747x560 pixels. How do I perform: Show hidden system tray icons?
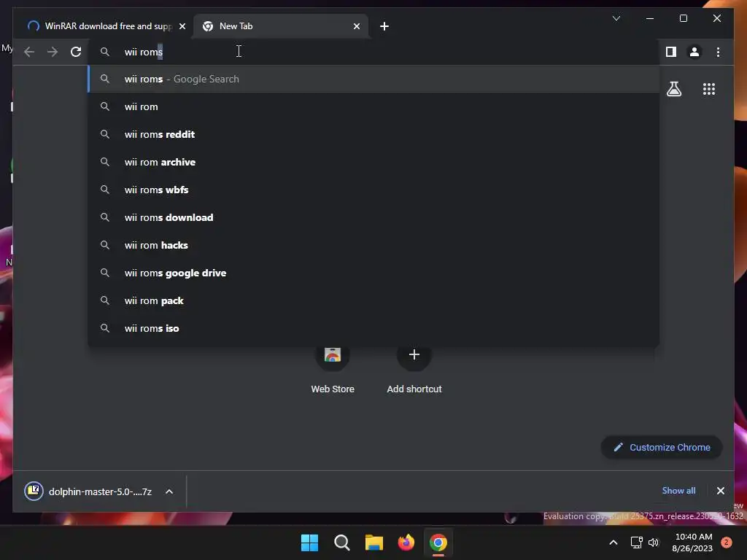pos(613,542)
